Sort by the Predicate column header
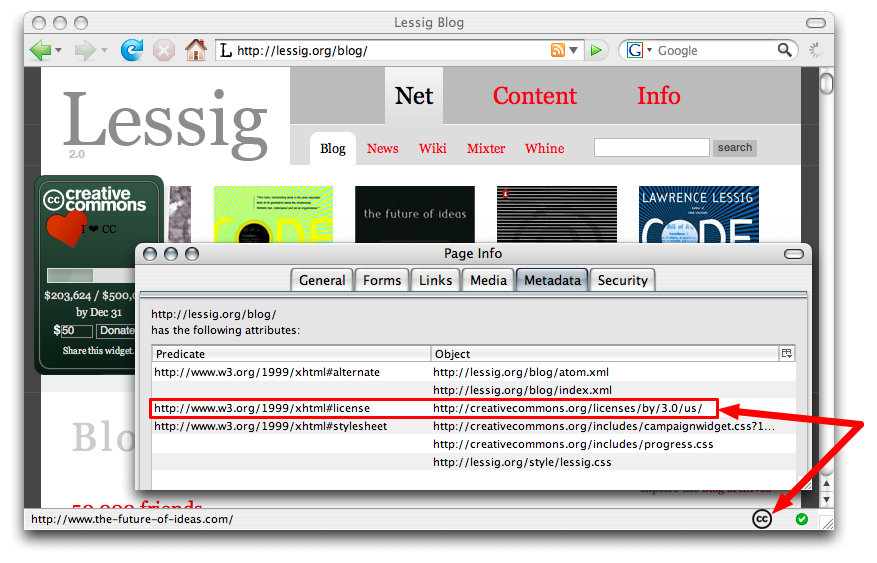877x563 pixels. 291,354
